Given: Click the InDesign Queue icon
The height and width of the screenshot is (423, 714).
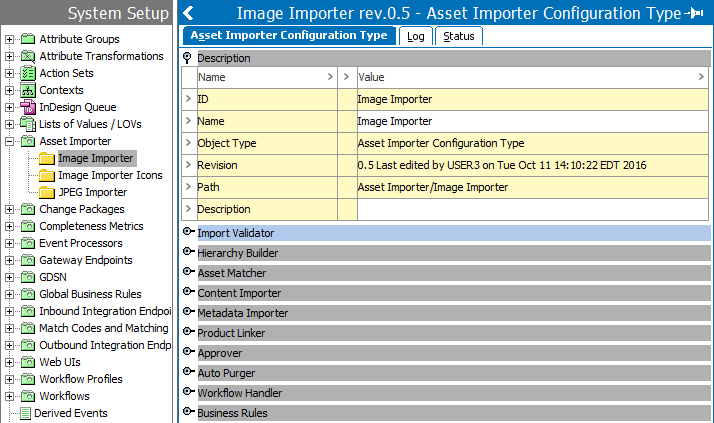Looking at the screenshot, I should (x=28, y=107).
